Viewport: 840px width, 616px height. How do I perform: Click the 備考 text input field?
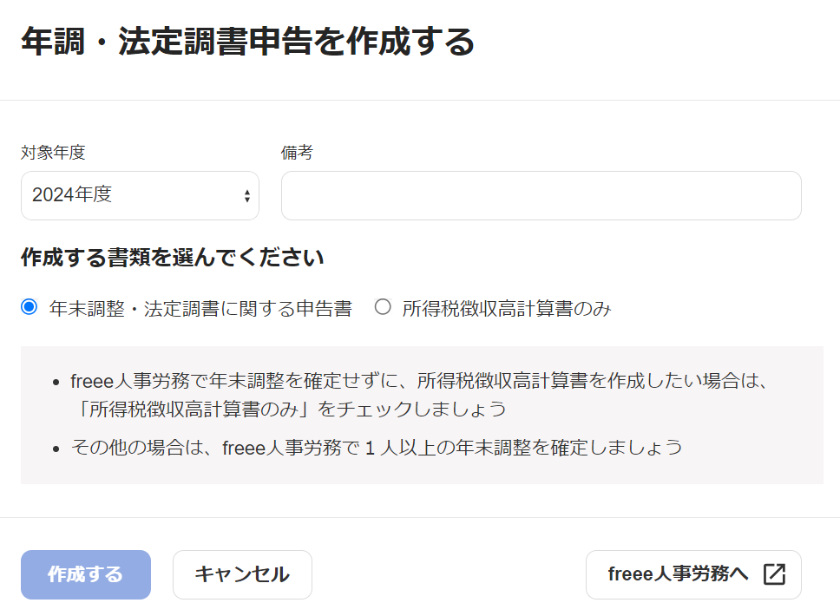coord(541,195)
